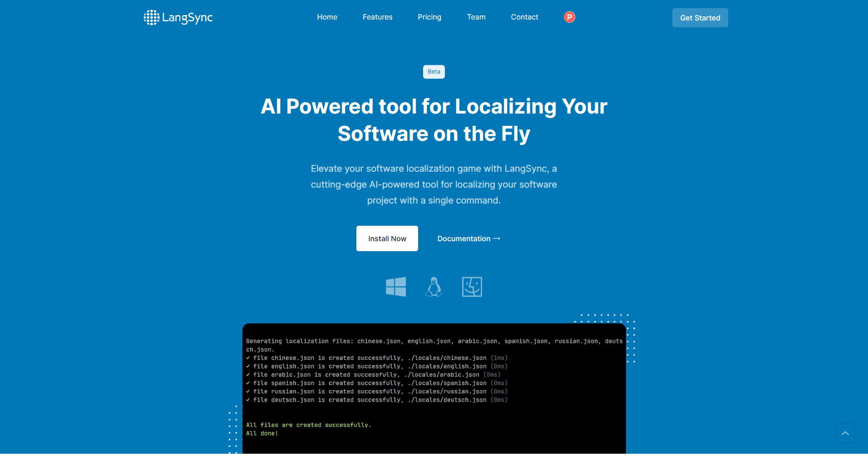Screen dimensions: 868x456
Task: Open the Features nav item
Action: coord(377,17)
